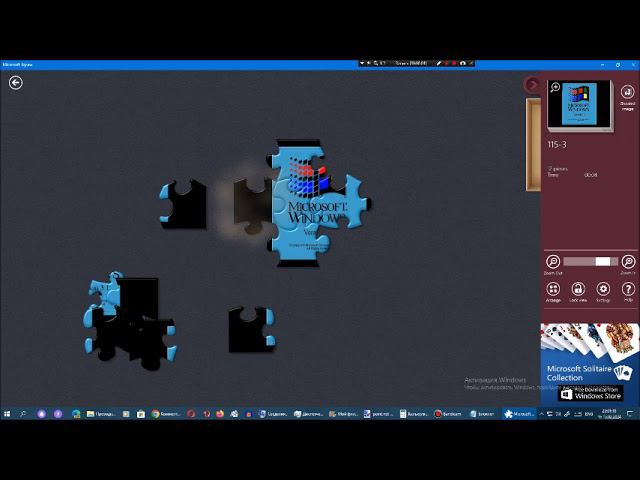Image resolution: width=640 pixels, height=480 pixels.
Task: Click the Zoom Out magnifier icon
Action: point(553,261)
